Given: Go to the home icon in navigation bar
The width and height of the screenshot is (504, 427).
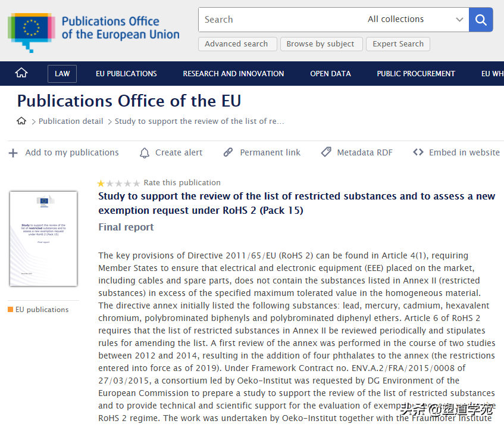Looking at the screenshot, I should 21,73.
